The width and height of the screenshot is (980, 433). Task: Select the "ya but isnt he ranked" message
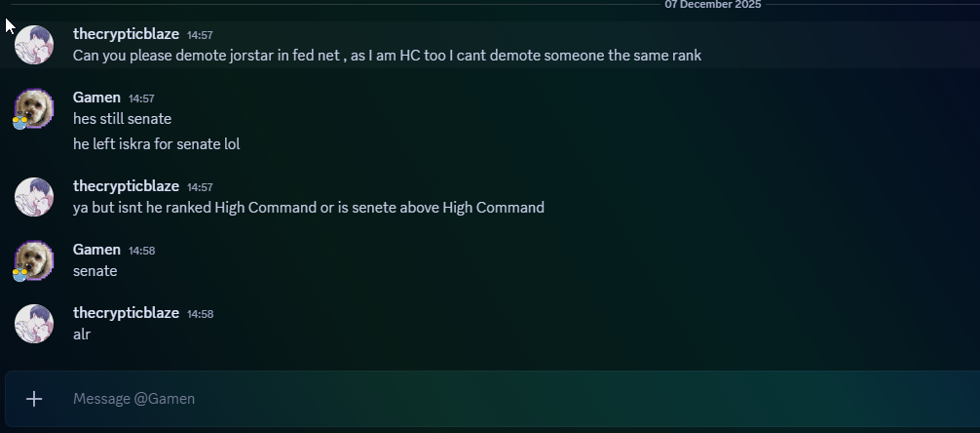(x=308, y=207)
